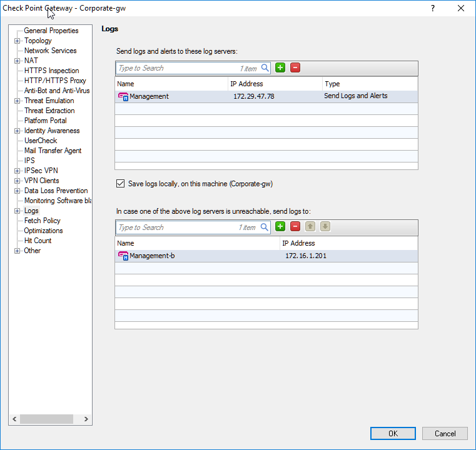This screenshot has width=476, height=450.
Task: Expand the Logs tree node
Action: [18, 211]
